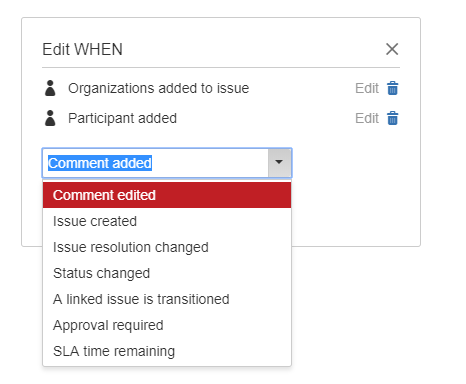Select Comment edited from the list
The width and height of the screenshot is (466, 384).
167,195
